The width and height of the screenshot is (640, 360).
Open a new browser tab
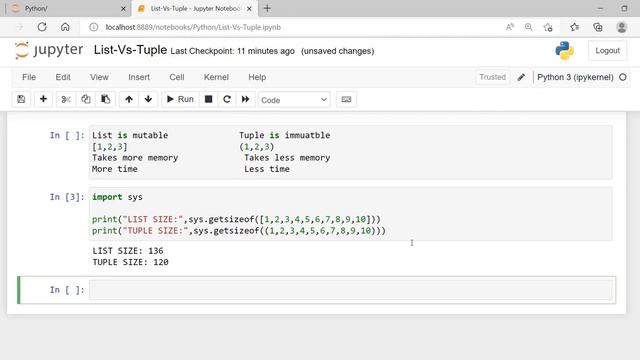pos(267,8)
